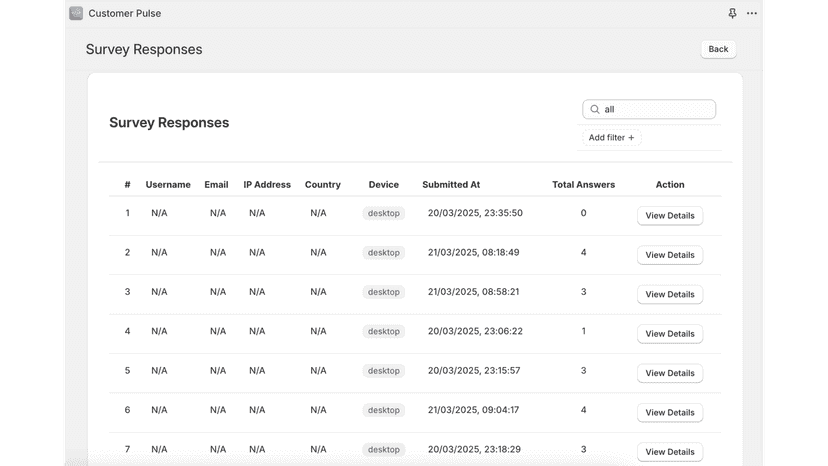
Task: Click the IP Address column header
Action: click(267, 184)
